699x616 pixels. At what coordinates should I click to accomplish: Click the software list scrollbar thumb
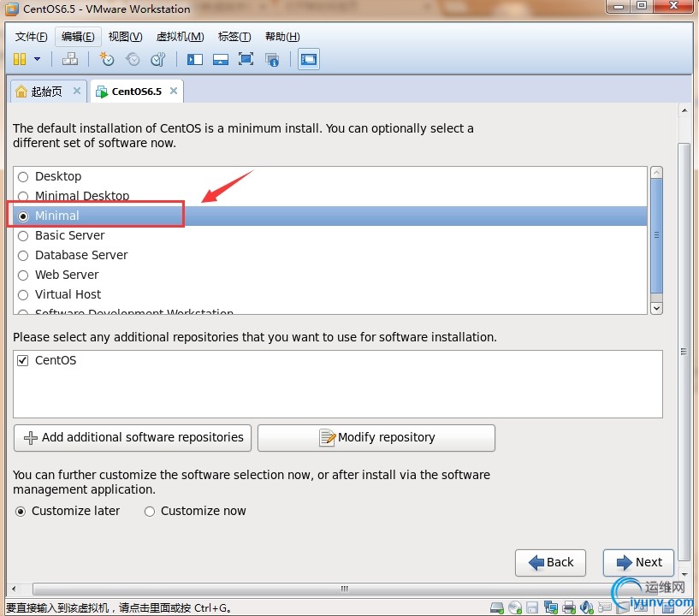pyautogui.click(x=656, y=235)
